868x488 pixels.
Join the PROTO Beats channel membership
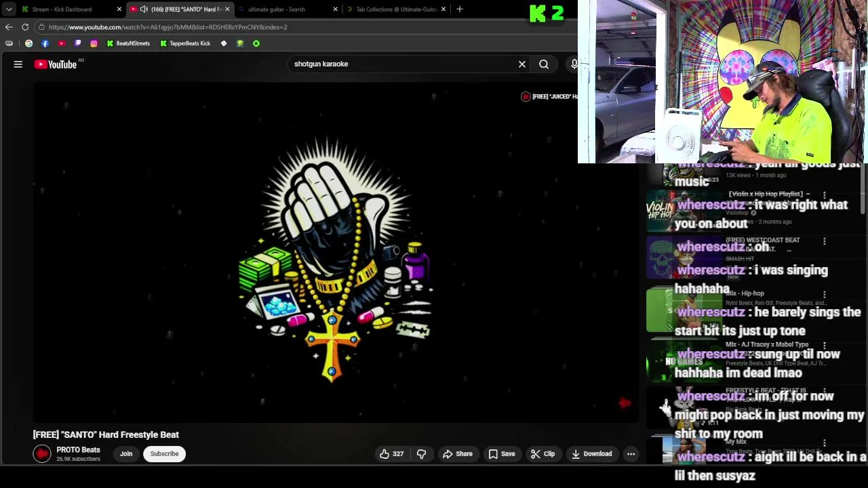(126, 454)
